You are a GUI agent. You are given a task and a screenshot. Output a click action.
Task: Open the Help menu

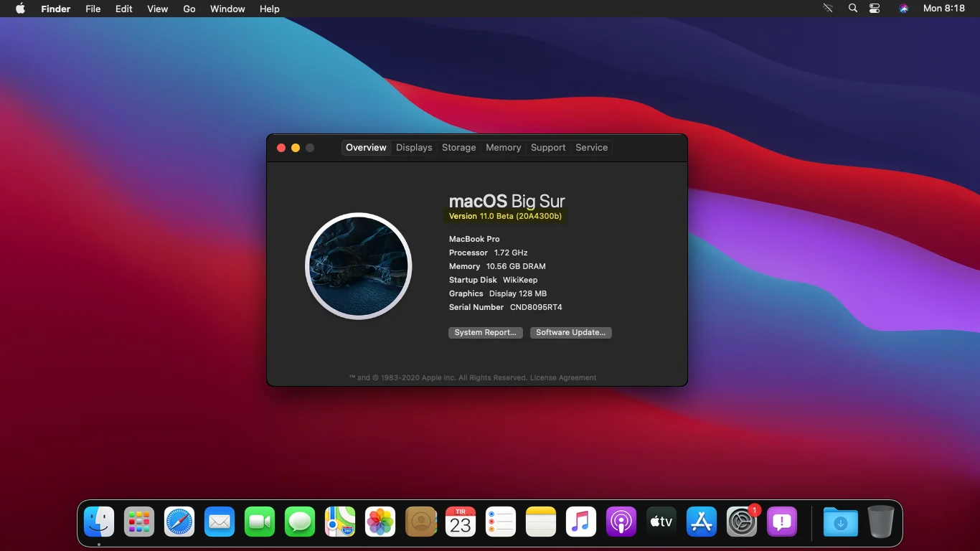270,9
